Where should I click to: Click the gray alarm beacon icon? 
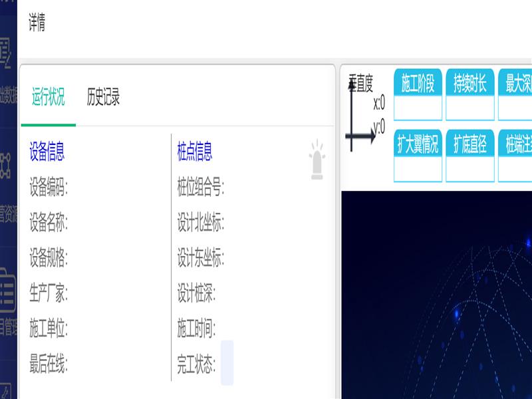(317, 160)
